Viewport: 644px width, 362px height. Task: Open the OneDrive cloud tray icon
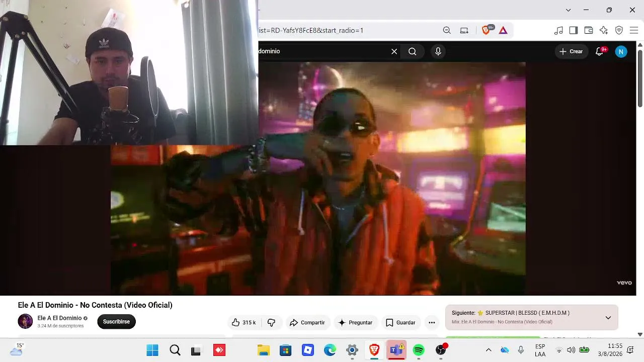[505, 350]
